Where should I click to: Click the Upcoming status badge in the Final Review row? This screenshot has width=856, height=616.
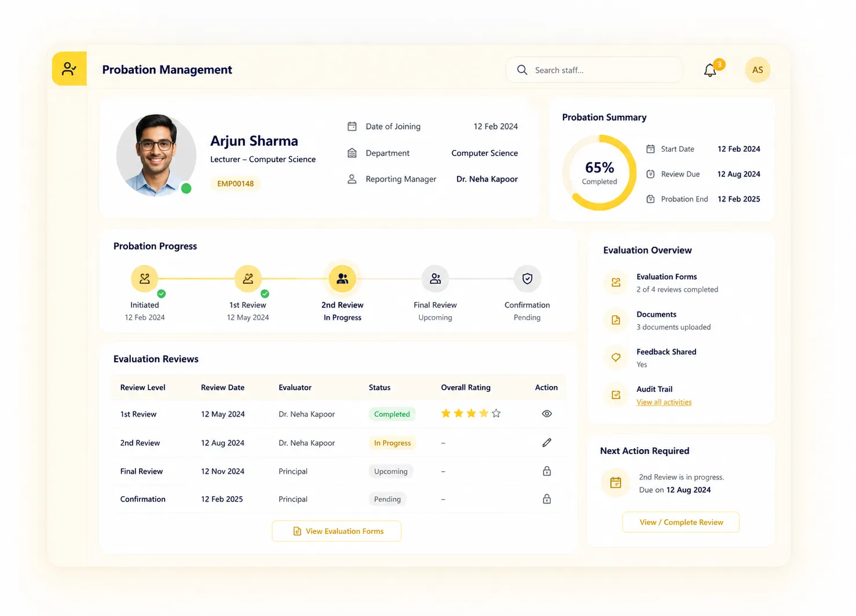coord(391,471)
